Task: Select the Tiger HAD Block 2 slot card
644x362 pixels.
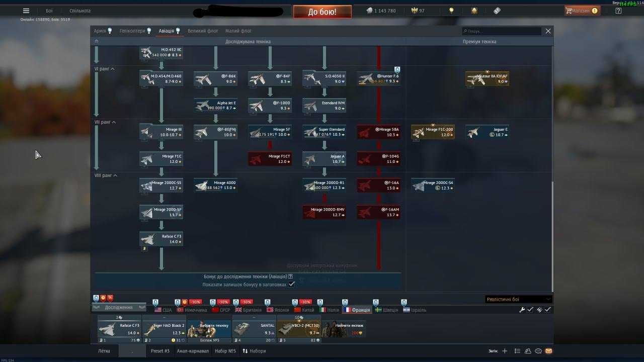Action: [164, 329]
